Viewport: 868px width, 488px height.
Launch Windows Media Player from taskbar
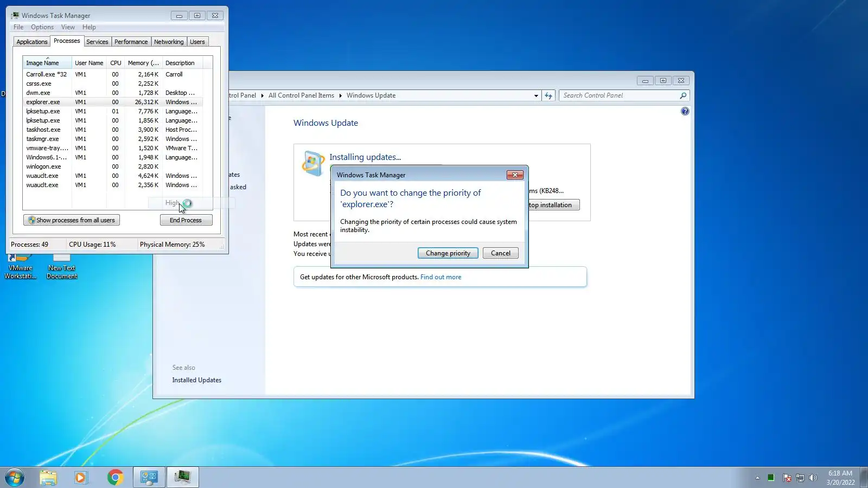(81, 477)
